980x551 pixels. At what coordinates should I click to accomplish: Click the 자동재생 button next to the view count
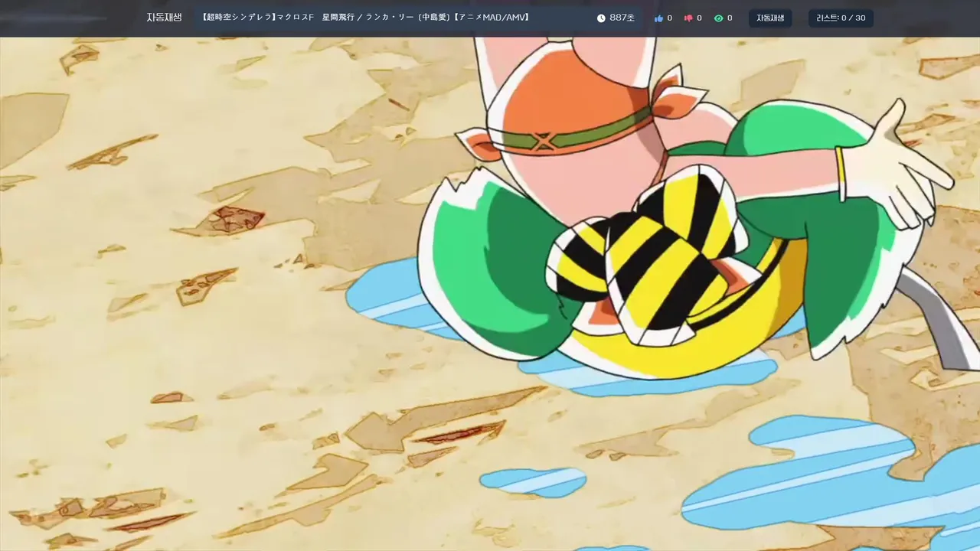[x=770, y=18]
